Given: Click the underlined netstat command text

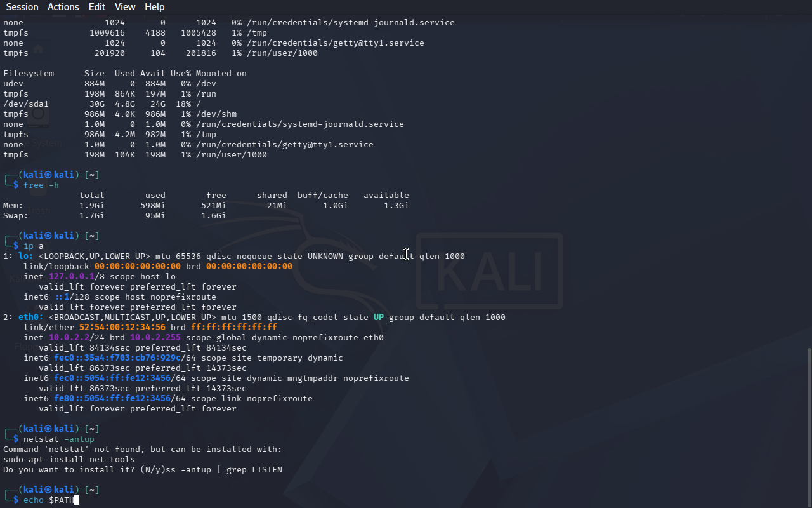Looking at the screenshot, I should [41, 439].
